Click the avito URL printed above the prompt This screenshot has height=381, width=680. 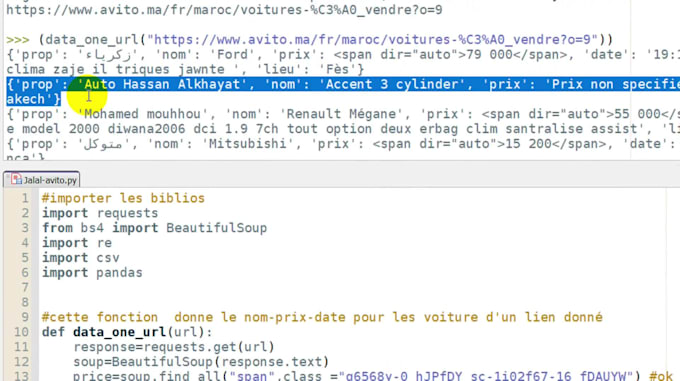tap(224, 10)
